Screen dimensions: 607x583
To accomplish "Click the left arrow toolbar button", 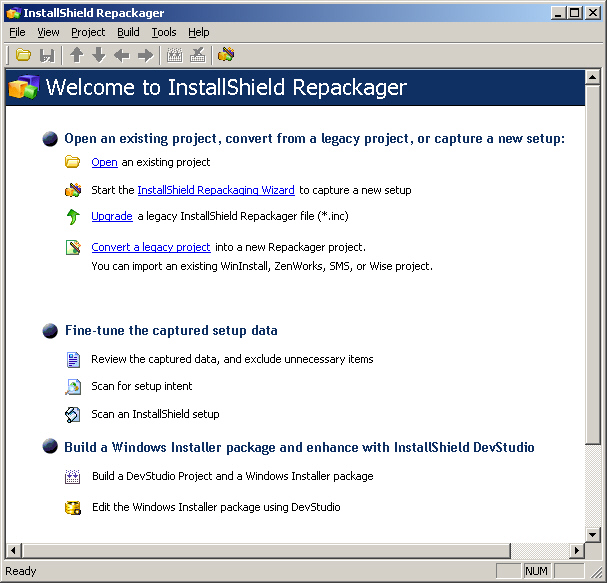I will coord(122,55).
